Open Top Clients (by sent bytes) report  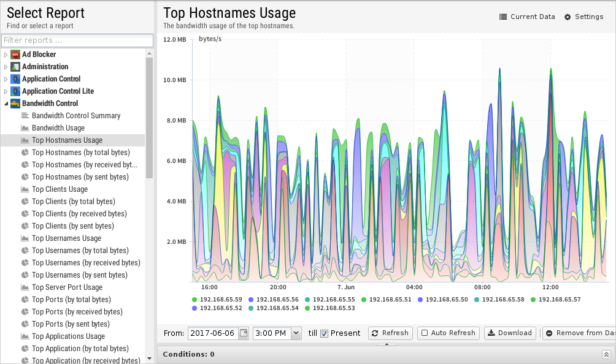point(73,226)
